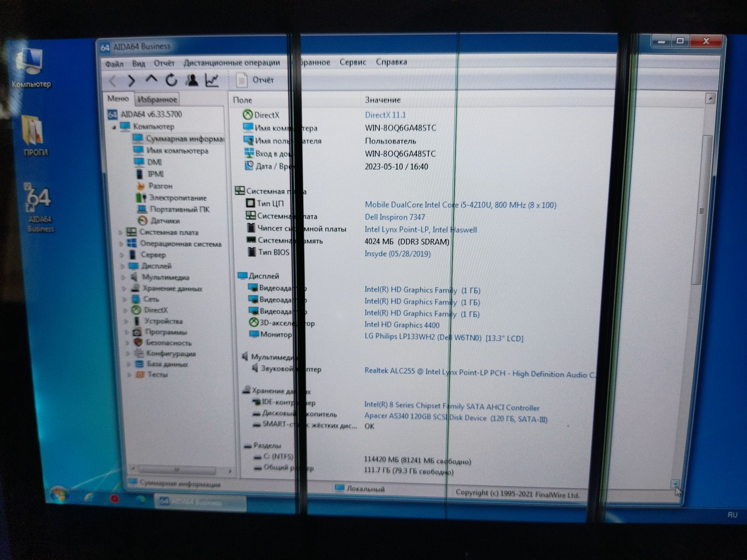Open the Dell Inspiron 7347 link
This screenshot has height=560, width=747.
395,217
